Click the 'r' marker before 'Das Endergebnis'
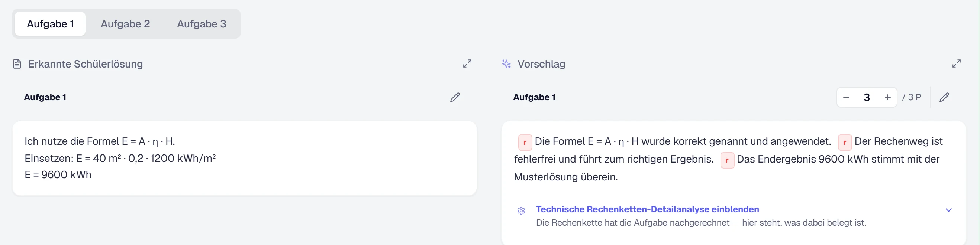The height and width of the screenshot is (245, 980). [727, 160]
